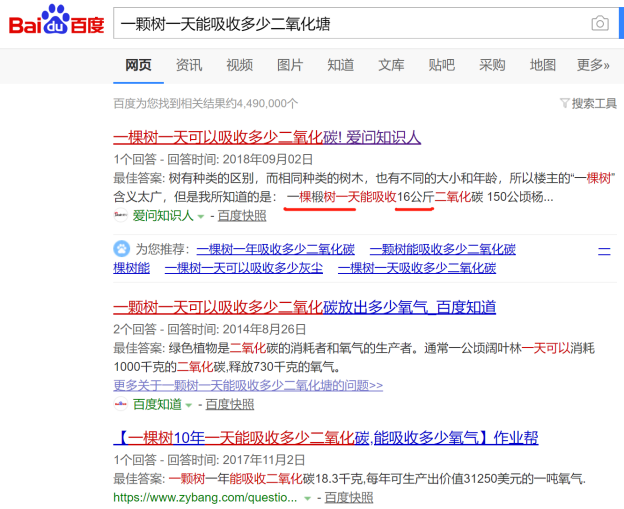The width and height of the screenshot is (624, 509).
Task: Switch to the 资讯 tab
Action: (189, 65)
